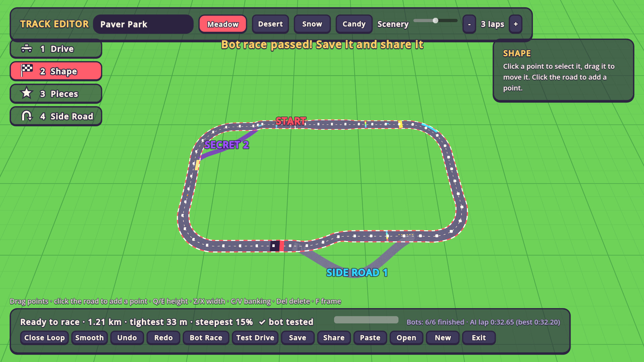
Task: Open the 4 Side Road tab
Action: point(56,116)
